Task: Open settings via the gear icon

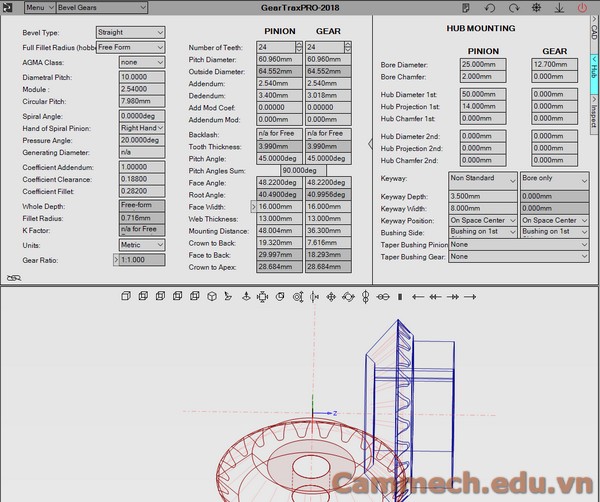Action: [x=536, y=8]
